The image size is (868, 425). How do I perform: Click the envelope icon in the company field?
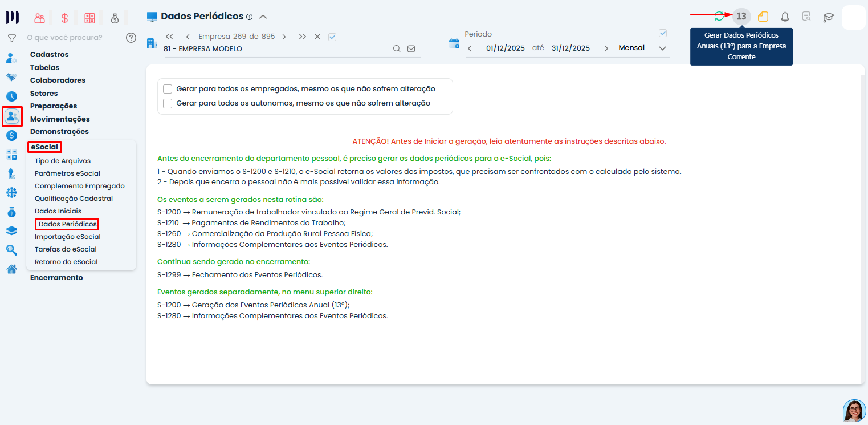(x=411, y=49)
